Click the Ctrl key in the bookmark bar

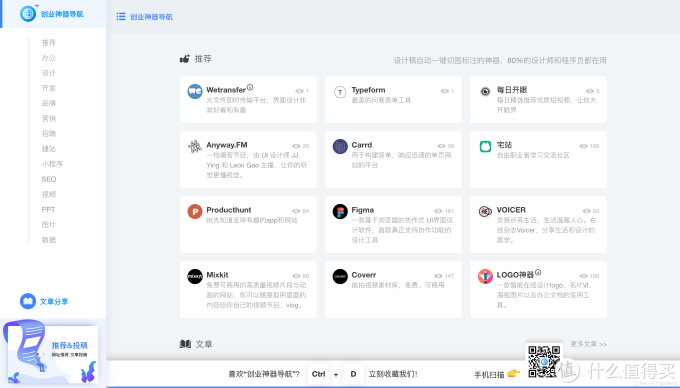point(318,374)
